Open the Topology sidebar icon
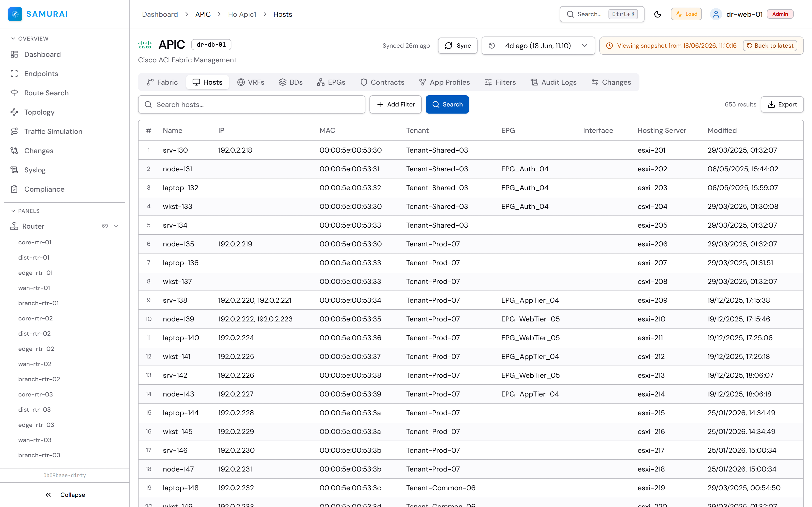The image size is (812, 507). pyautogui.click(x=14, y=112)
